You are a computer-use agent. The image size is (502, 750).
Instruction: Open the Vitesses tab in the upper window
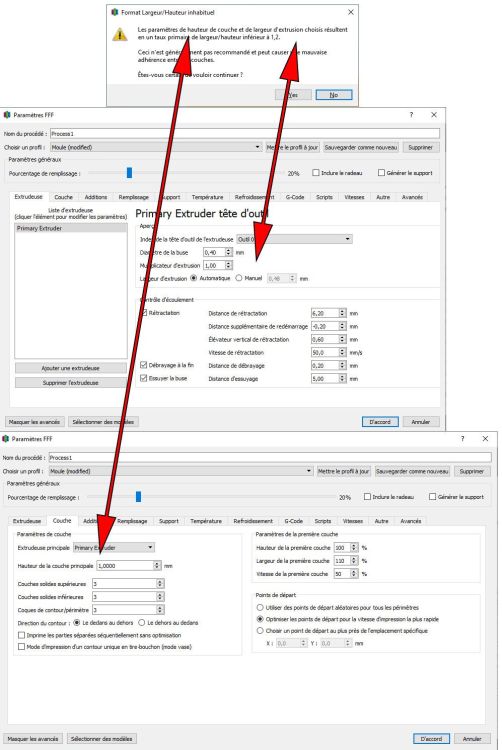354,197
